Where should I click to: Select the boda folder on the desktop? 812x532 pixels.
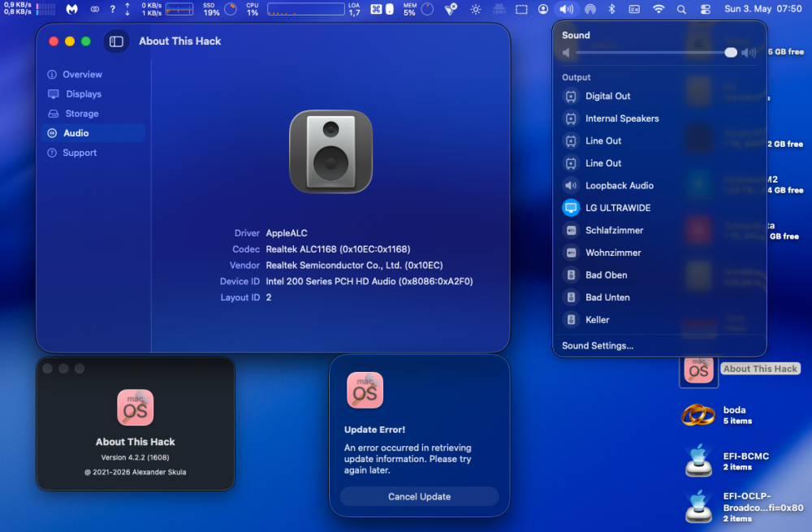(x=698, y=415)
